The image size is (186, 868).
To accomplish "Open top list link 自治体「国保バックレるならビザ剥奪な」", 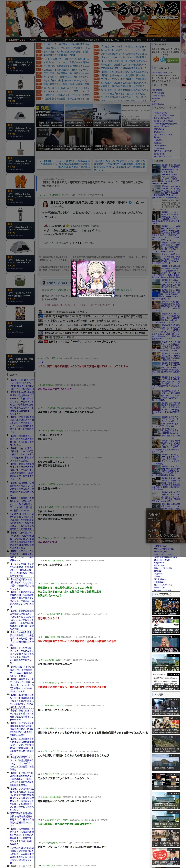I will (x=67, y=48).
